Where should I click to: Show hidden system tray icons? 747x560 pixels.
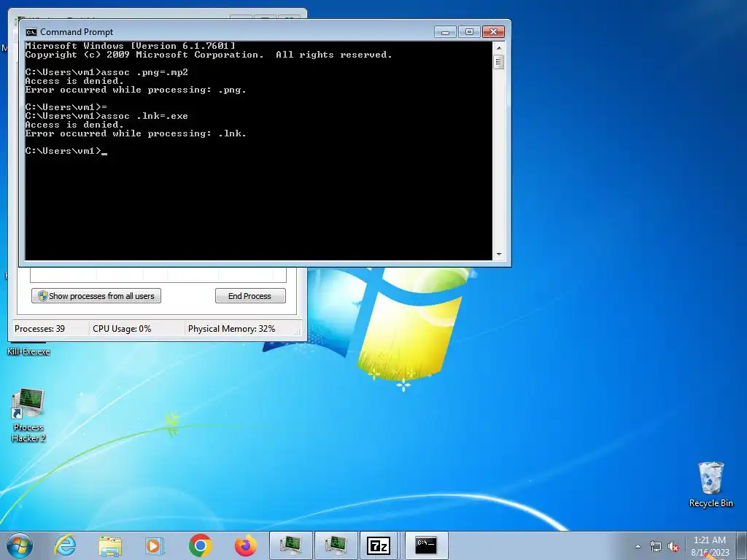638,546
